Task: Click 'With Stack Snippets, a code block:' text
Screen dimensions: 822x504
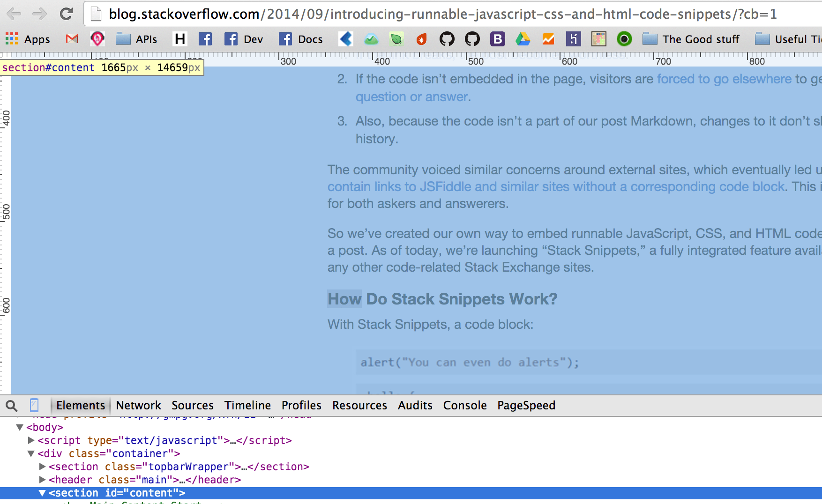Action: click(430, 324)
